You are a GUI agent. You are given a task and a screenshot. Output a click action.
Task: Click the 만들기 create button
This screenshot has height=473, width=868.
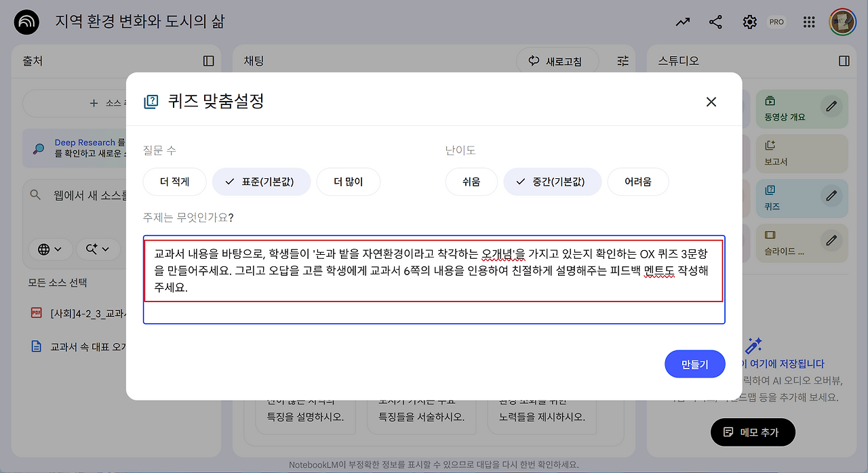click(x=695, y=364)
